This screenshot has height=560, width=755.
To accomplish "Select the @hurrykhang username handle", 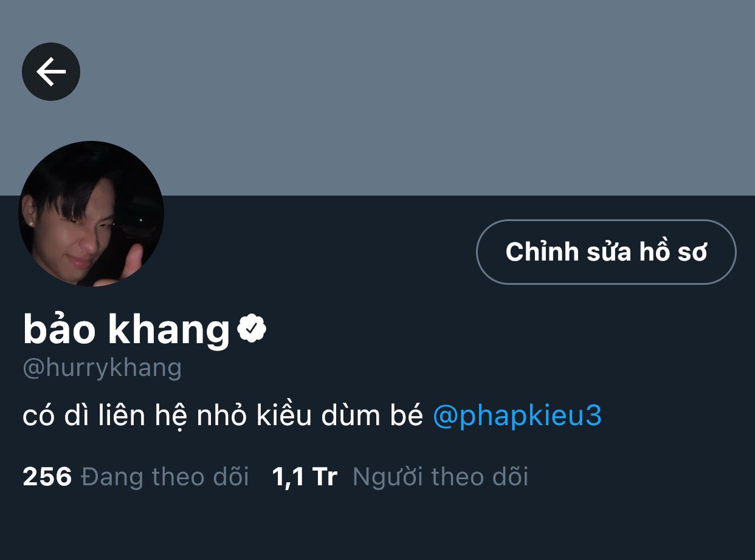I will [102, 368].
